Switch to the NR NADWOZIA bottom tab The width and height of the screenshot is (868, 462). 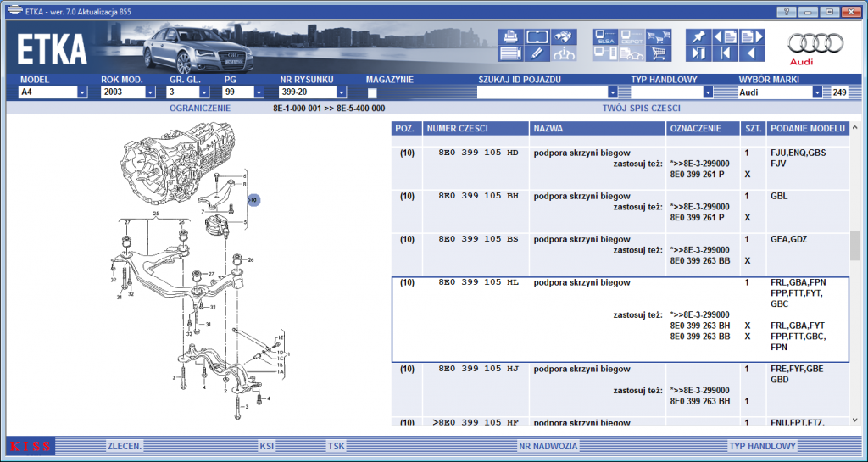pyautogui.click(x=548, y=446)
